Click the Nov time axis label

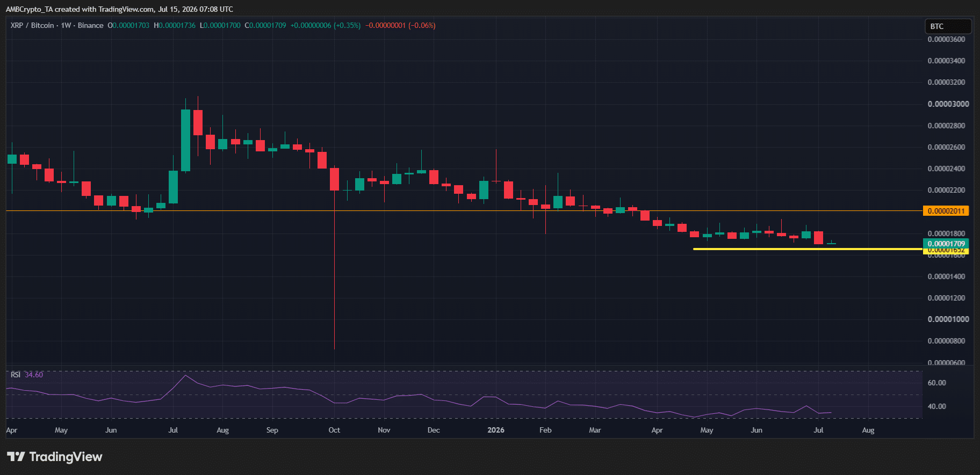384,430
